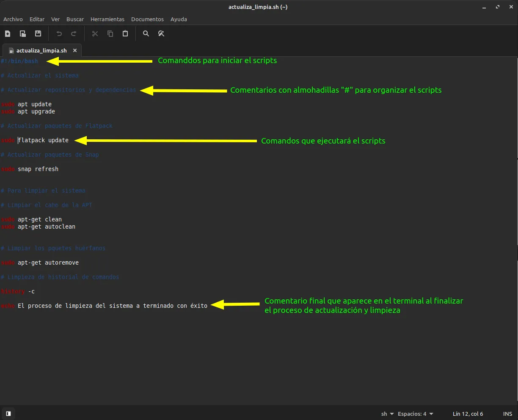
Task: Click the '# Actualizar el sistema' comment
Action: [40, 75]
